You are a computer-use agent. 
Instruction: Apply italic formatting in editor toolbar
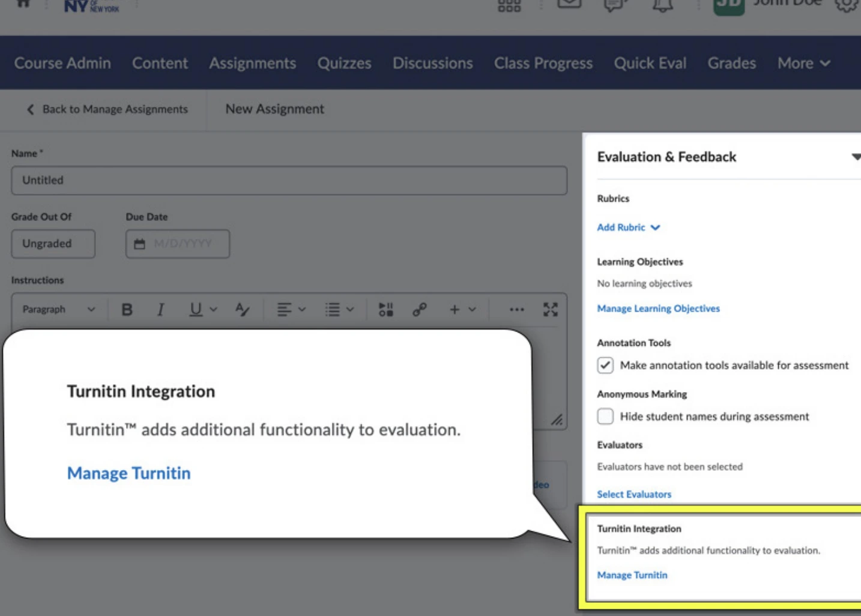[x=160, y=310]
